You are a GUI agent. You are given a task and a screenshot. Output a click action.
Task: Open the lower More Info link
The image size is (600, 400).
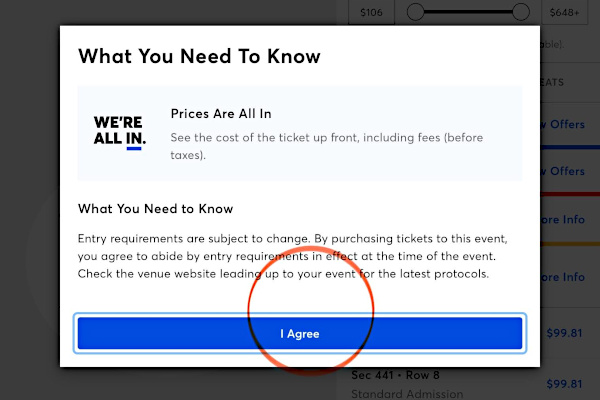point(562,277)
